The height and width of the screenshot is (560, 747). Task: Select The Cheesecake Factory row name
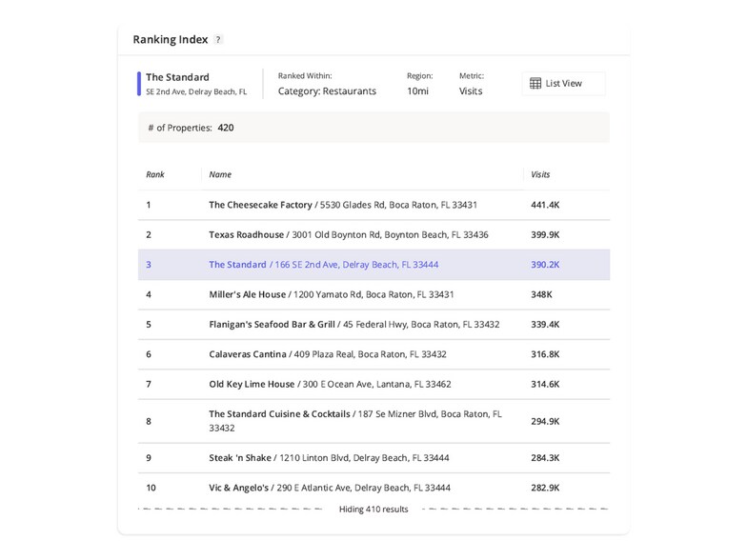260,205
